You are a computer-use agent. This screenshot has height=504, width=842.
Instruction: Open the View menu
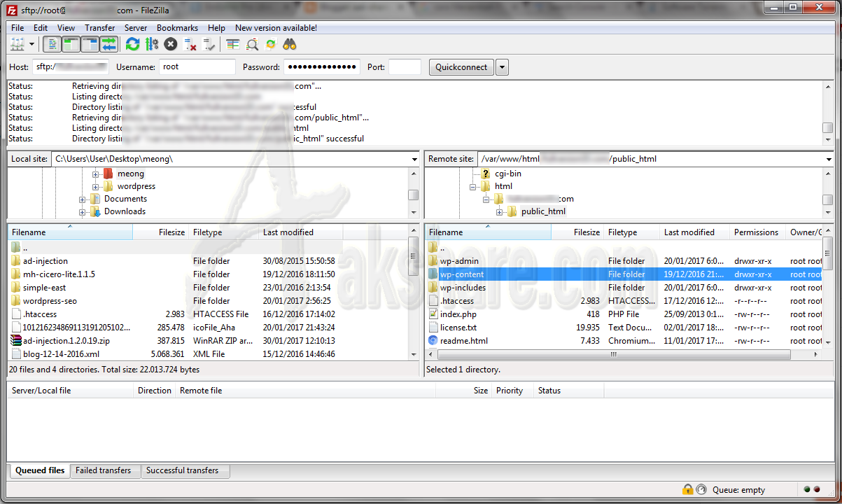66,28
